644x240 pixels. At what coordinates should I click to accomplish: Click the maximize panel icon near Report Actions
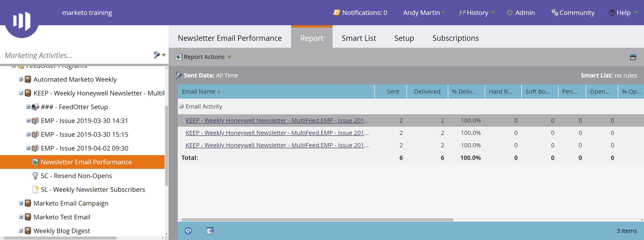[x=633, y=57]
